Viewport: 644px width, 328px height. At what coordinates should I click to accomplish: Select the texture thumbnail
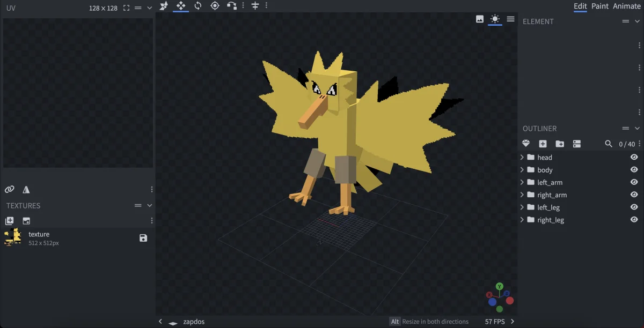click(x=13, y=237)
